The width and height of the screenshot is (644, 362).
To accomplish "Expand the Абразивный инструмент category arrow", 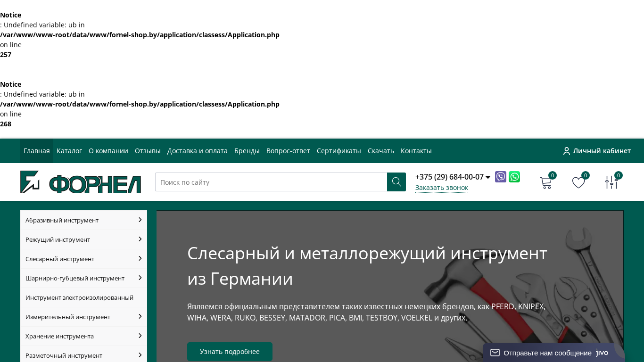I will tap(140, 220).
